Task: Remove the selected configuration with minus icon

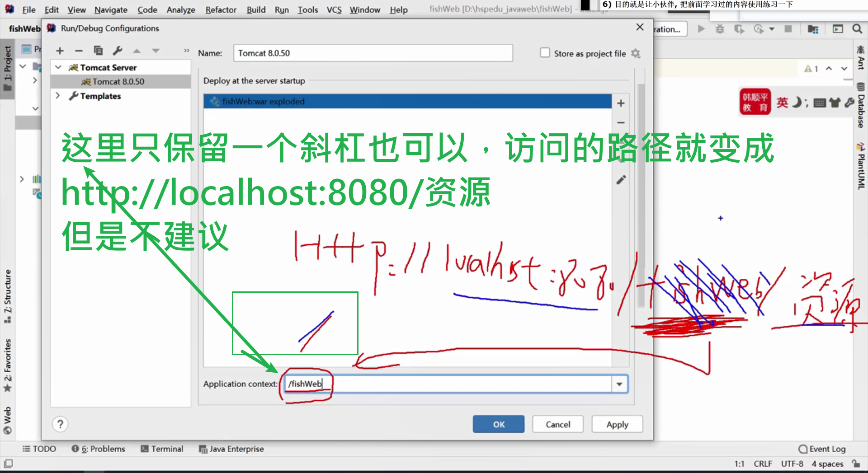Action: coord(79,51)
